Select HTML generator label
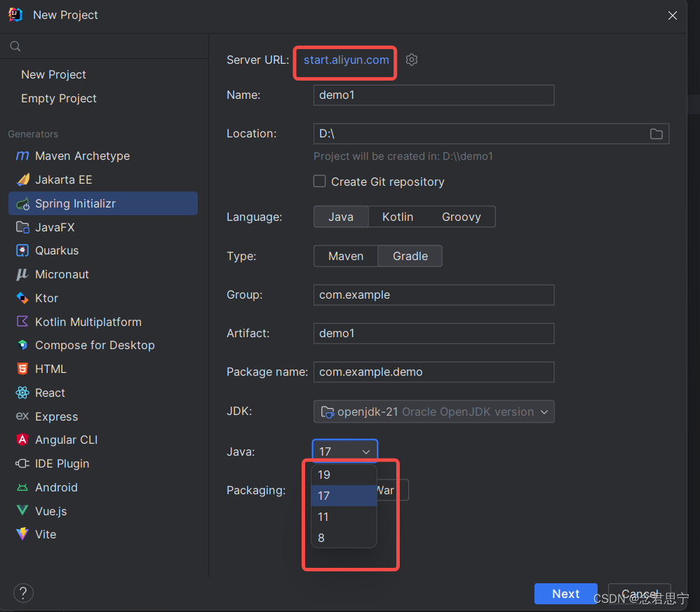 (x=51, y=369)
